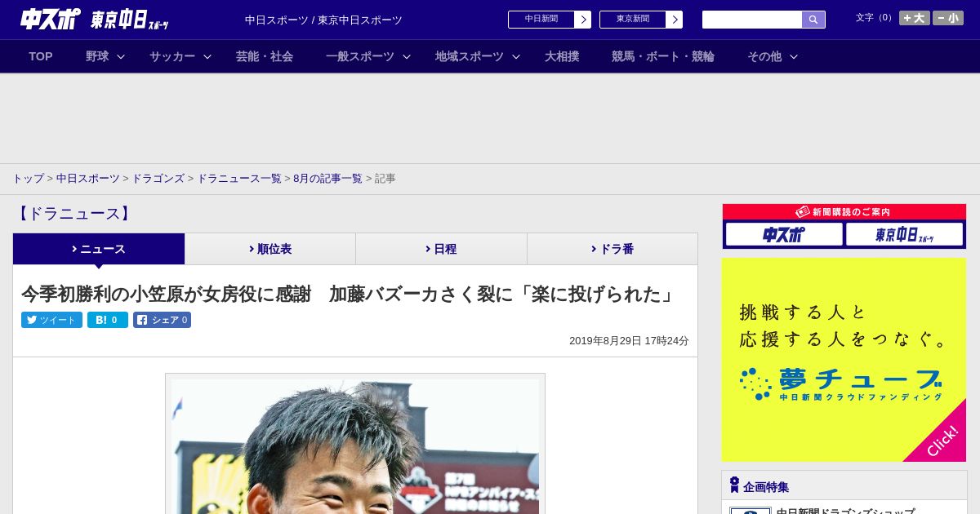Image resolution: width=980 pixels, height=514 pixels.
Task: Click ドラゴンズ breadcrumb link
Action: [x=158, y=179]
